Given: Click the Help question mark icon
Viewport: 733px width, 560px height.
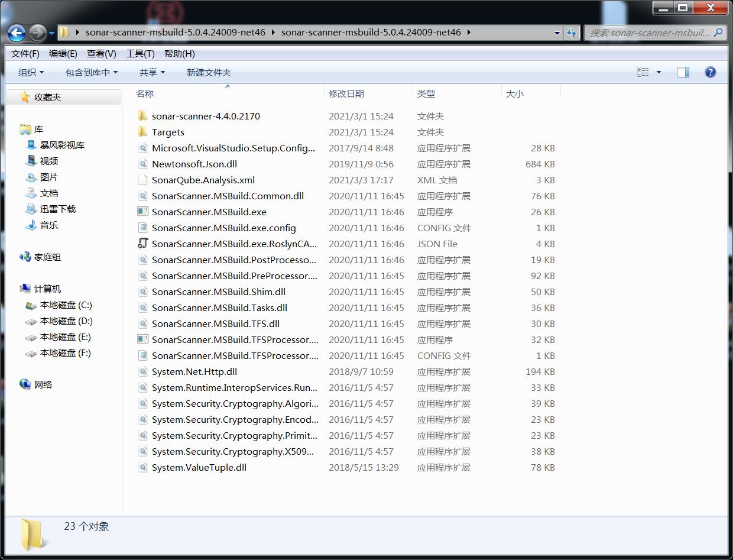Looking at the screenshot, I should pyautogui.click(x=710, y=72).
